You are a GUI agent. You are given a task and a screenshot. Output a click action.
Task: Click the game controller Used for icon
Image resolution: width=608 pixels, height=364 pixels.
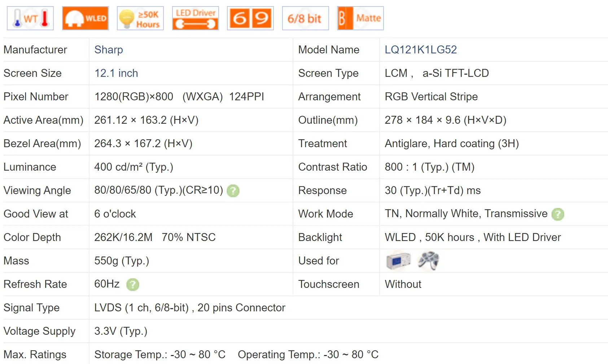(x=428, y=260)
